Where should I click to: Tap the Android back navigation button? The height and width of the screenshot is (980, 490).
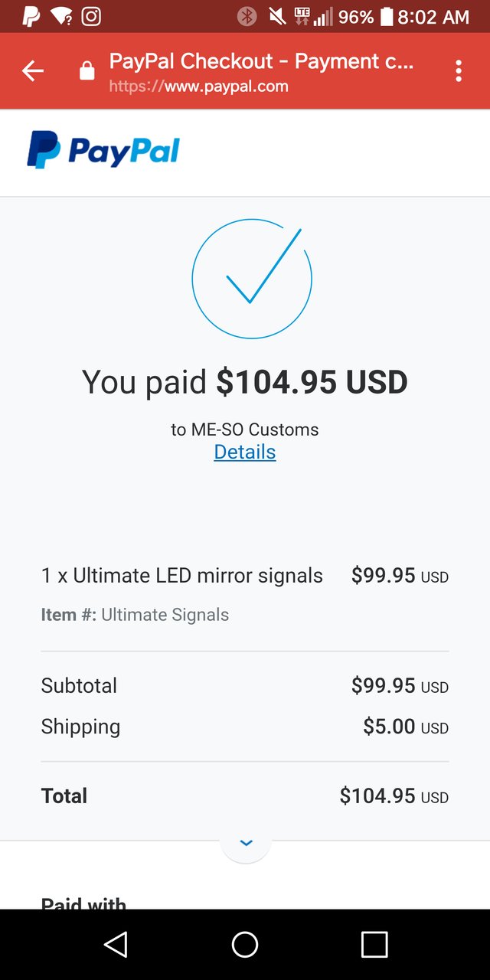click(x=116, y=945)
